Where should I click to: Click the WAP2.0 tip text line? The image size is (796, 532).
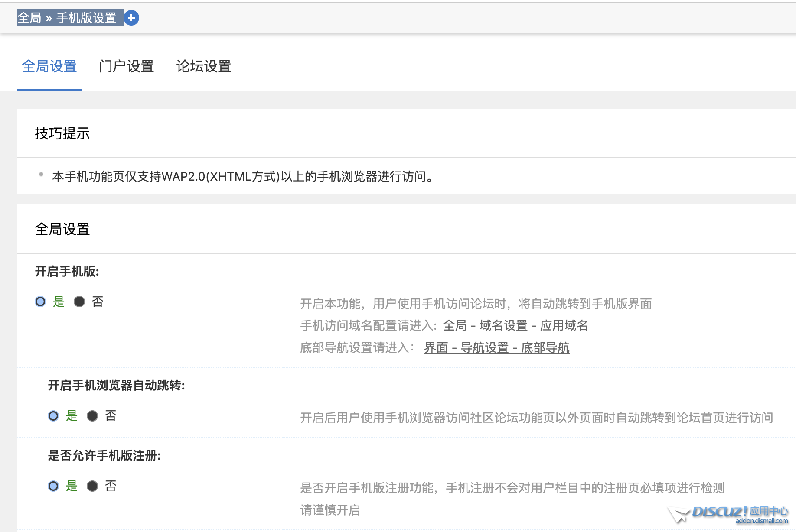click(243, 177)
